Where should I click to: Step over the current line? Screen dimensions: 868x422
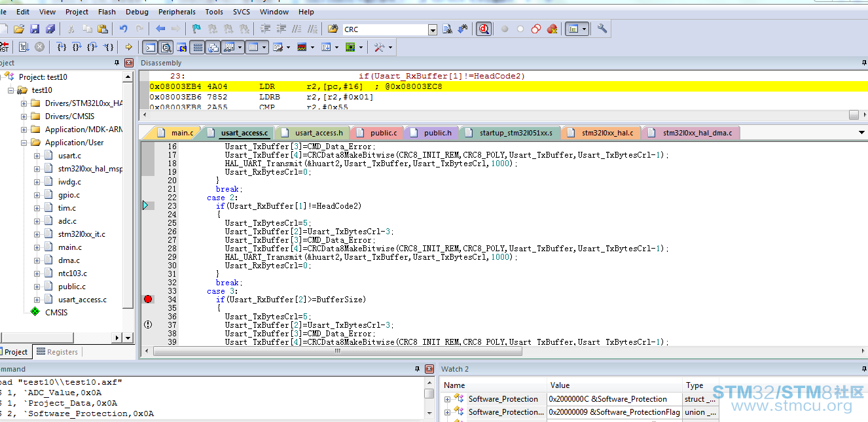77,47
